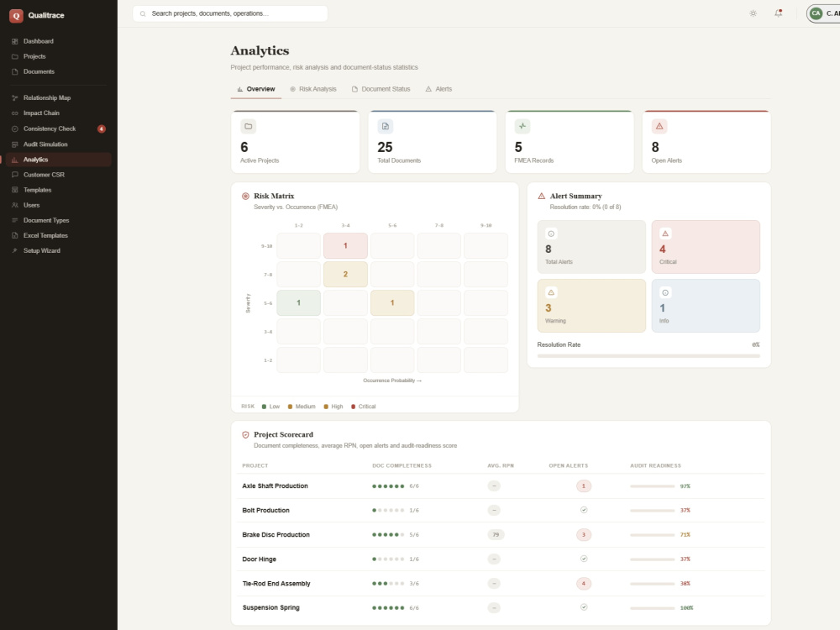Open the Door Hinge project row
This screenshot has width=840, height=630.
501,559
